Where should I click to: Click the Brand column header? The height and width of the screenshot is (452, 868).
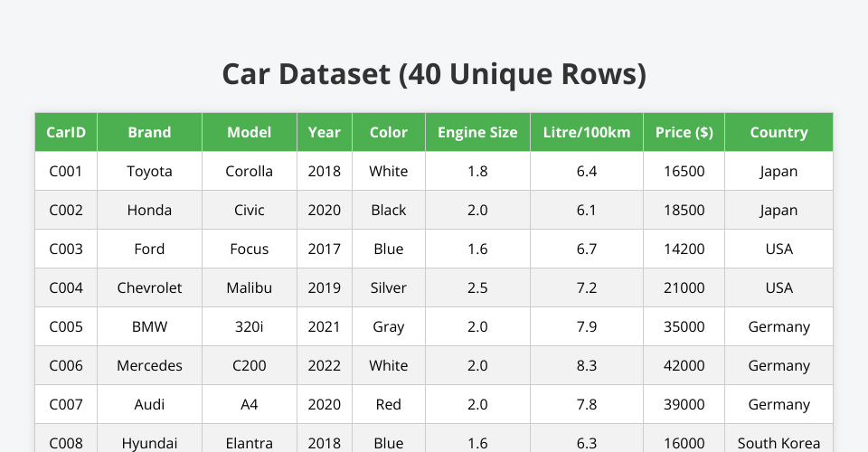(149, 132)
